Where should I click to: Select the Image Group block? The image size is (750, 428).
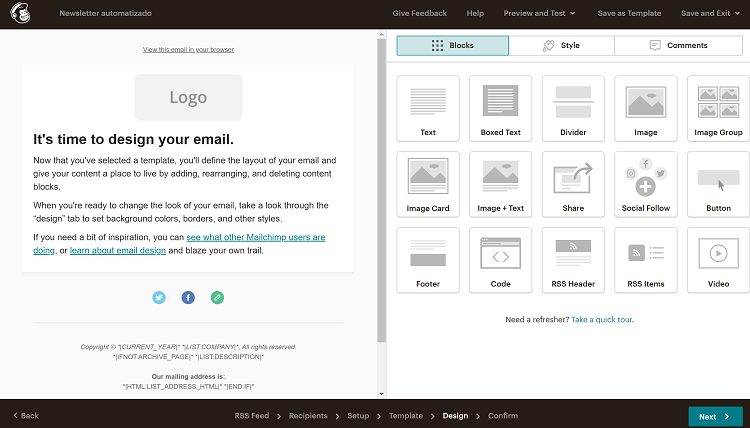(718, 108)
